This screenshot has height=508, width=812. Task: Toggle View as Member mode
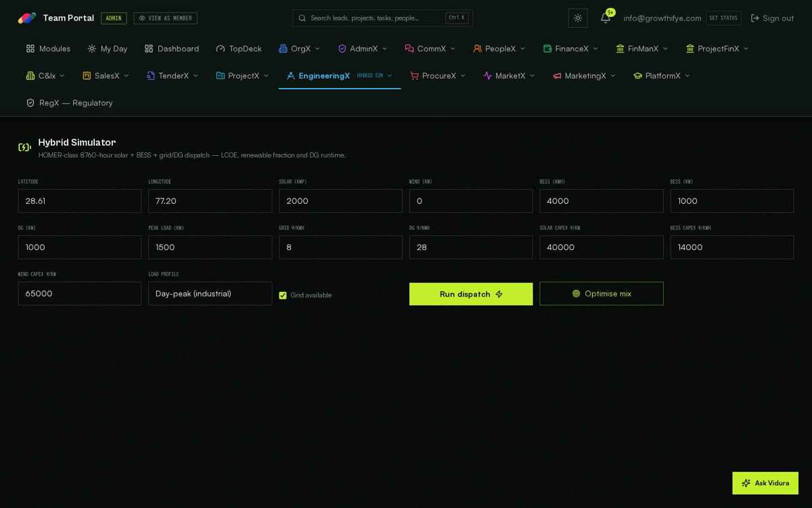pos(165,18)
